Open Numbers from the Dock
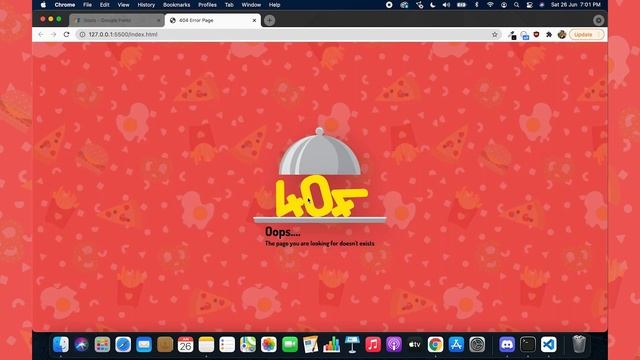Image resolution: width=640 pixels, height=360 pixels. tap(331, 344)
